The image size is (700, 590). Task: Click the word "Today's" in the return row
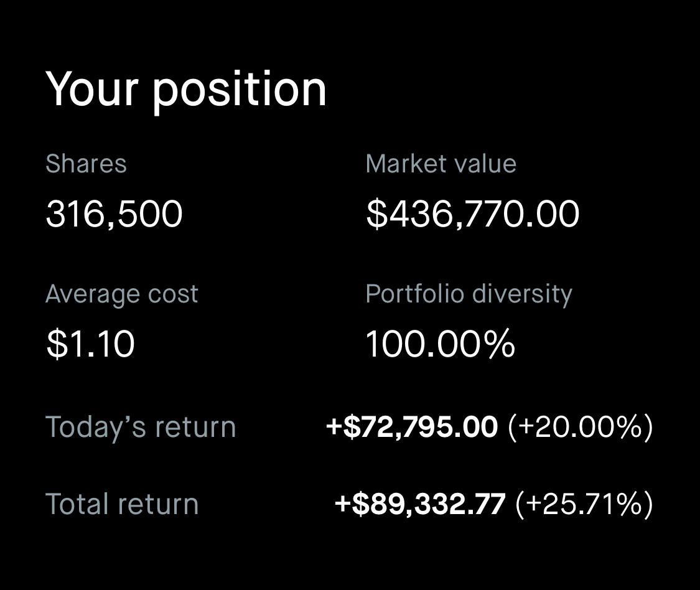click(96, 427)
